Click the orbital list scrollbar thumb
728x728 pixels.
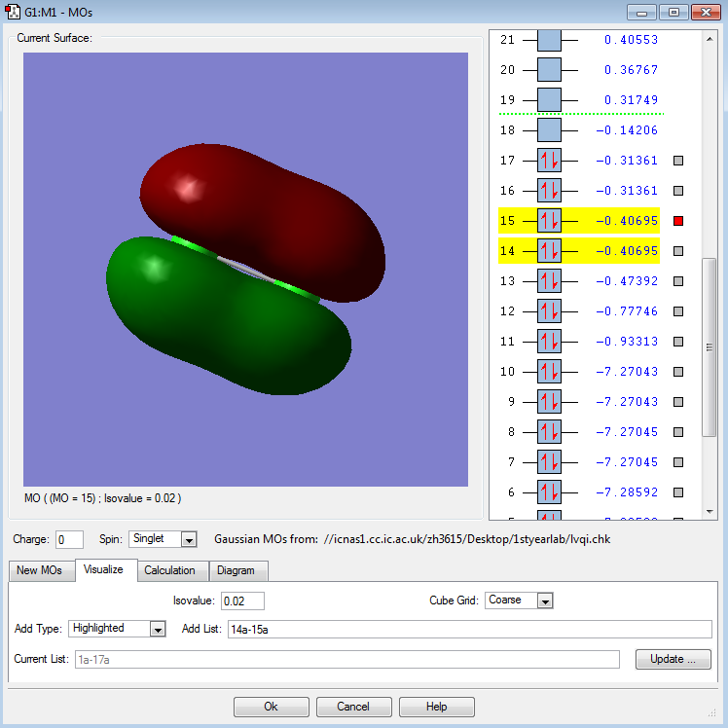[709, 347]
